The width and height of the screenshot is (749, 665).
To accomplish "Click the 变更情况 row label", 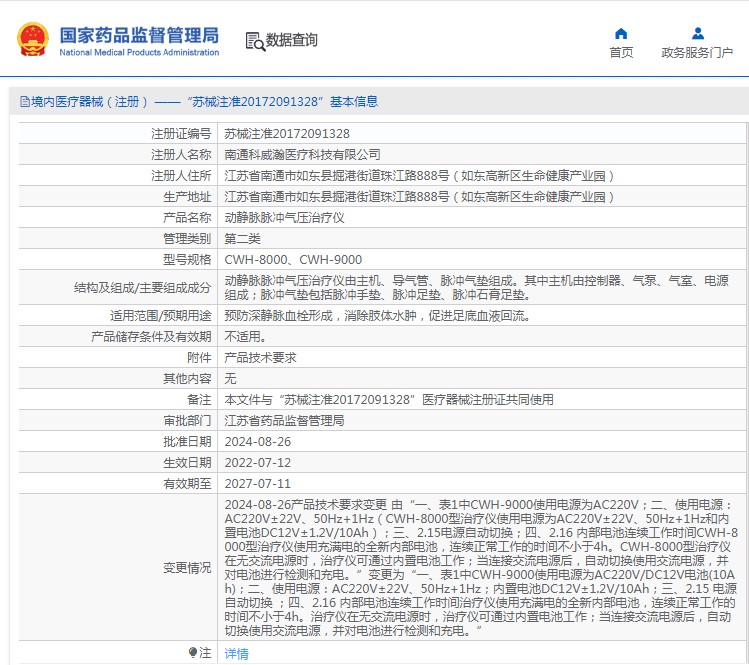I will click(x=186, y=567).
